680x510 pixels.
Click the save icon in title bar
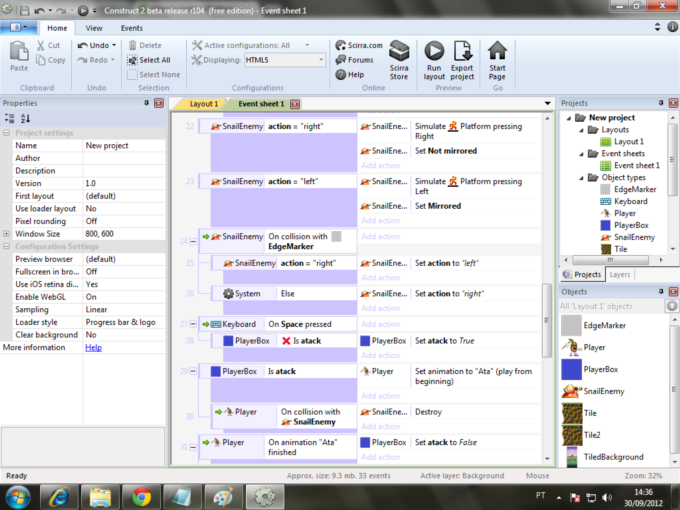25,10
